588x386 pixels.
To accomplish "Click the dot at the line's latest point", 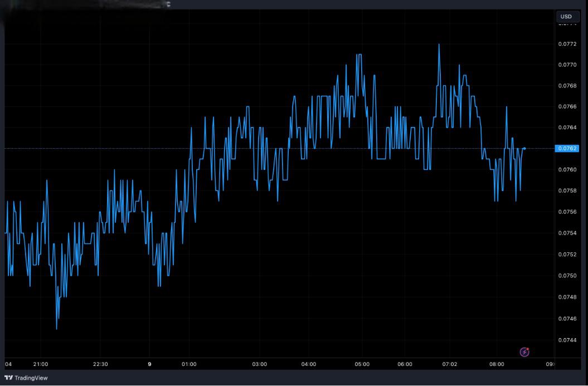I will tap(524, 148).
